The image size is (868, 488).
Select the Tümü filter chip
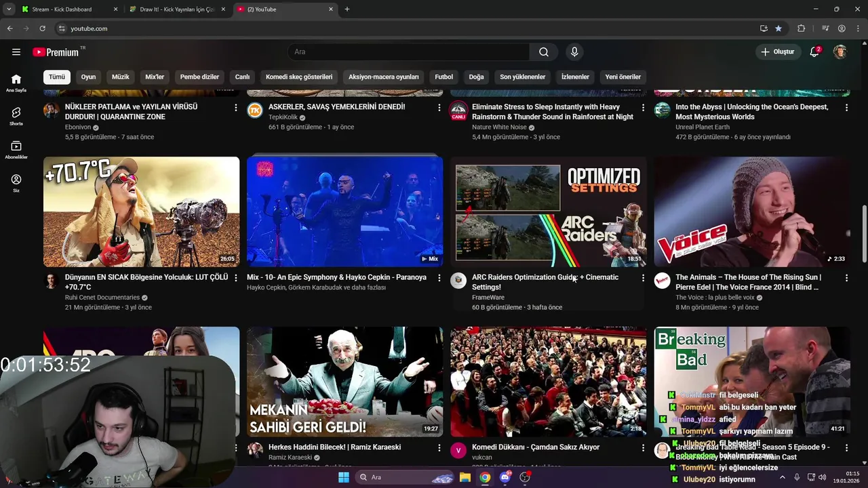(57, 77)
